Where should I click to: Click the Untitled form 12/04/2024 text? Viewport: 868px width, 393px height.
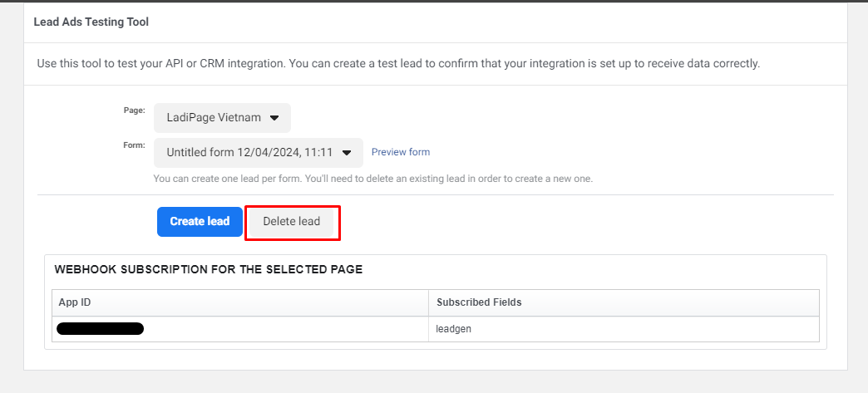(249, 153)
